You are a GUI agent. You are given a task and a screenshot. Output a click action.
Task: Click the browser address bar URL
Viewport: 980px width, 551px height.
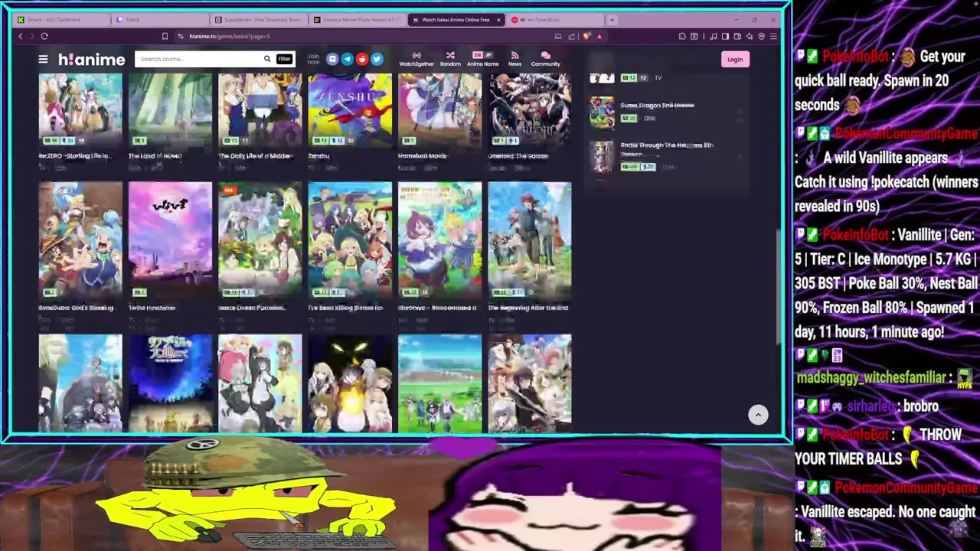(230, 36)
